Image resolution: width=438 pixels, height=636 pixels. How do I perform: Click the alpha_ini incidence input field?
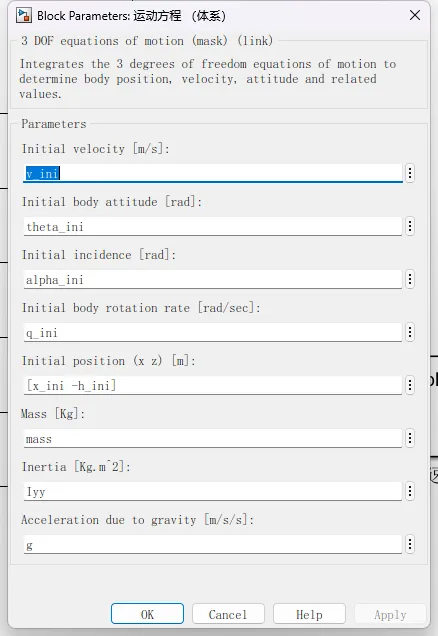point(213,279)
